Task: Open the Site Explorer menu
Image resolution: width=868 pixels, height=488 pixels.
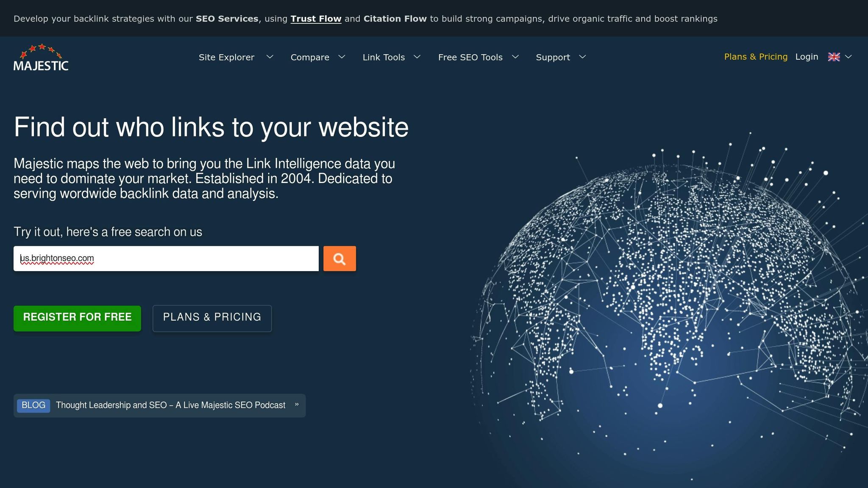Action: 226,57
